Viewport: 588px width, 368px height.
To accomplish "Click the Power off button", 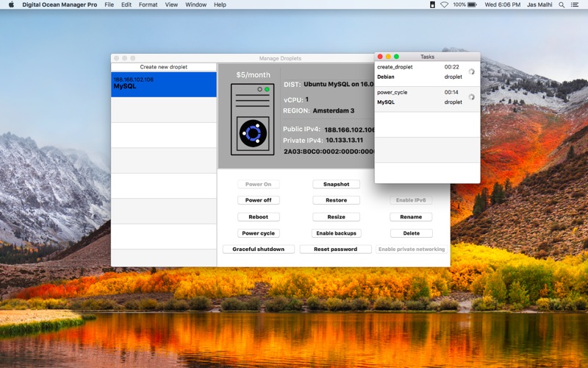I will click(259, 200).
